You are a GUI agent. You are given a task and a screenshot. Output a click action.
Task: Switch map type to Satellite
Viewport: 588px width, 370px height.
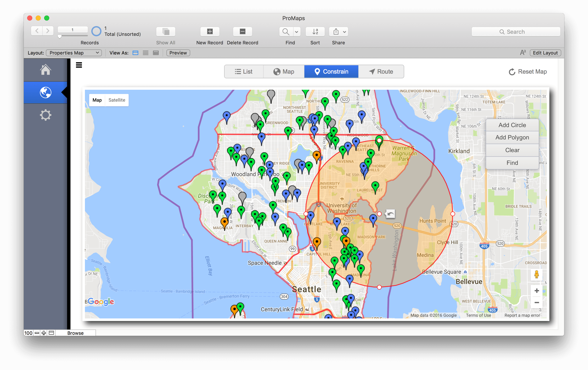(117, 100)
